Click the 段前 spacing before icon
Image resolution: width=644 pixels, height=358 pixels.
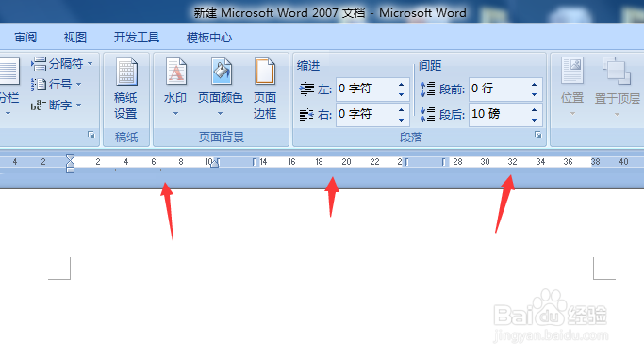(x=427, y=89)
